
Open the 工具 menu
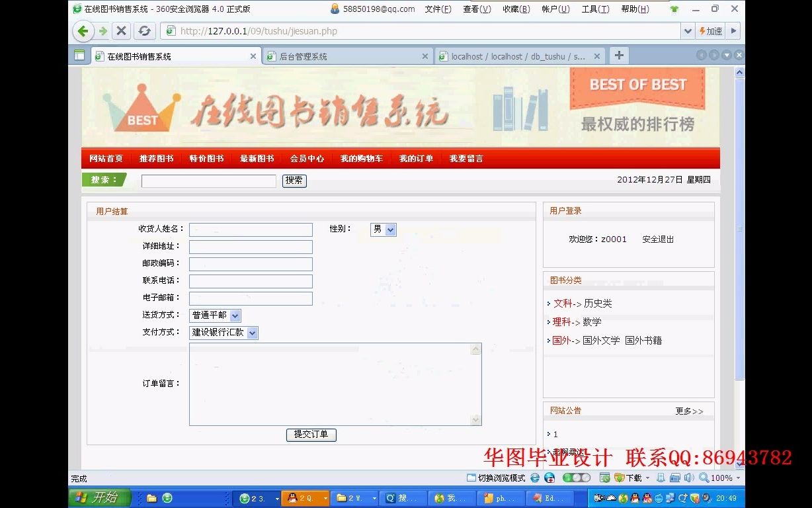tap(594, 9)
